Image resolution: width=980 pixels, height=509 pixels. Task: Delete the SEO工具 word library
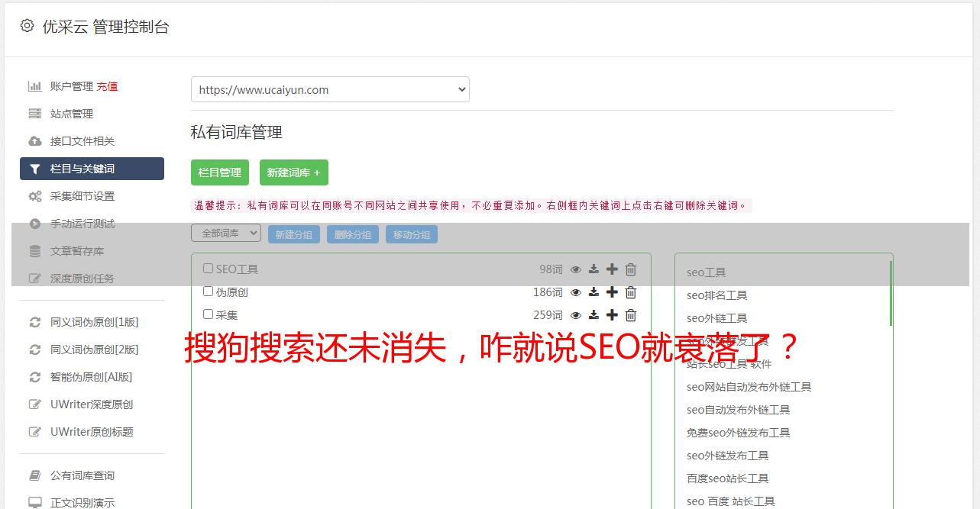(x=631, y=269)
